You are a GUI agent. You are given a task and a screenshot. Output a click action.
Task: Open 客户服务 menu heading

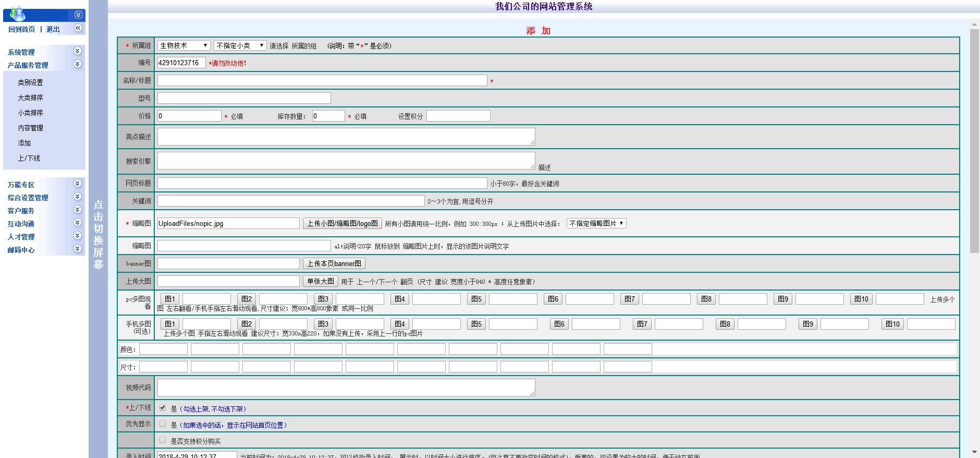click(x=21, y=211)
